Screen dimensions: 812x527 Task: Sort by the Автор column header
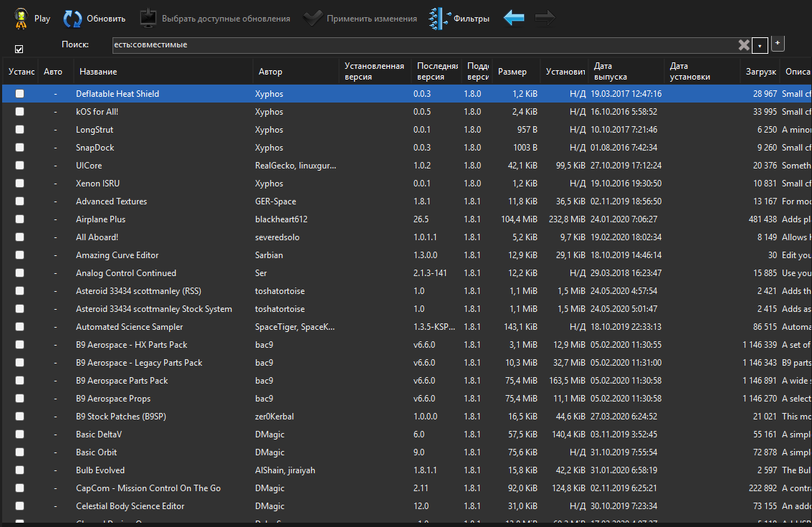[296, 72]
